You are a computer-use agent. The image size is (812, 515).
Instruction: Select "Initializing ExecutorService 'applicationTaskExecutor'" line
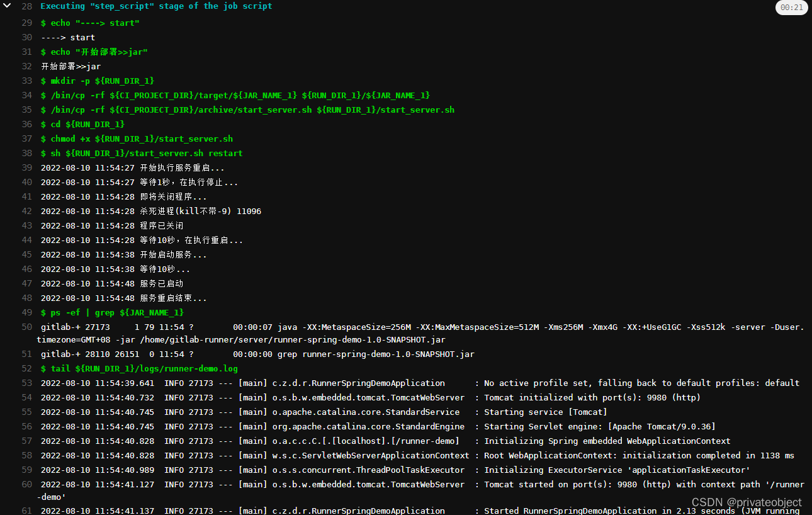395,470
